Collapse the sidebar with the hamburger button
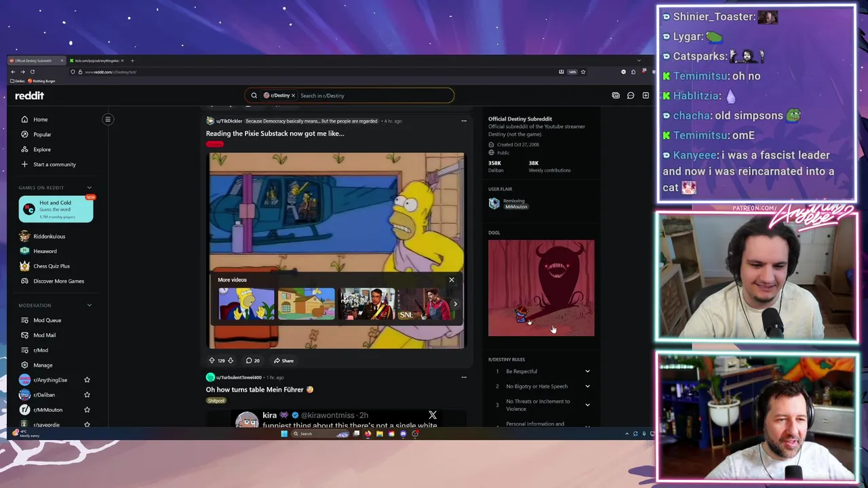 click(x=107, y=119)
